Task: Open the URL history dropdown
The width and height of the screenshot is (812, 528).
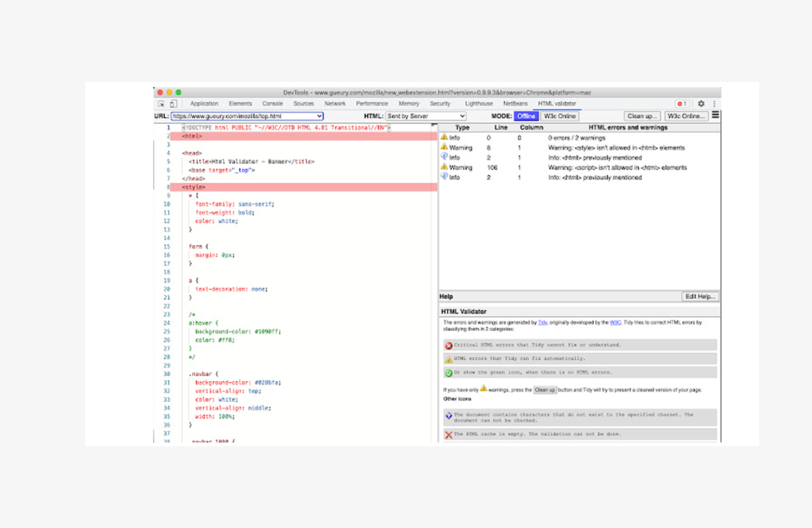Action: tap(318, 116)
